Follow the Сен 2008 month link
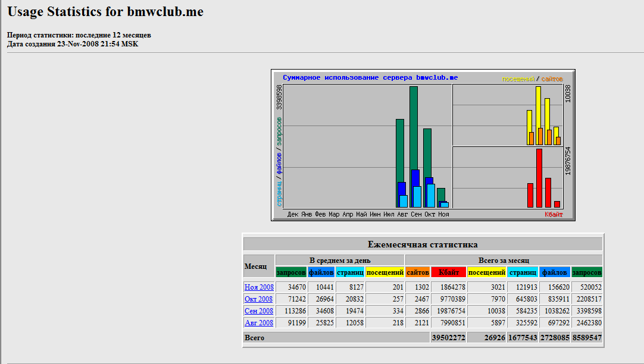 point(258,311)
